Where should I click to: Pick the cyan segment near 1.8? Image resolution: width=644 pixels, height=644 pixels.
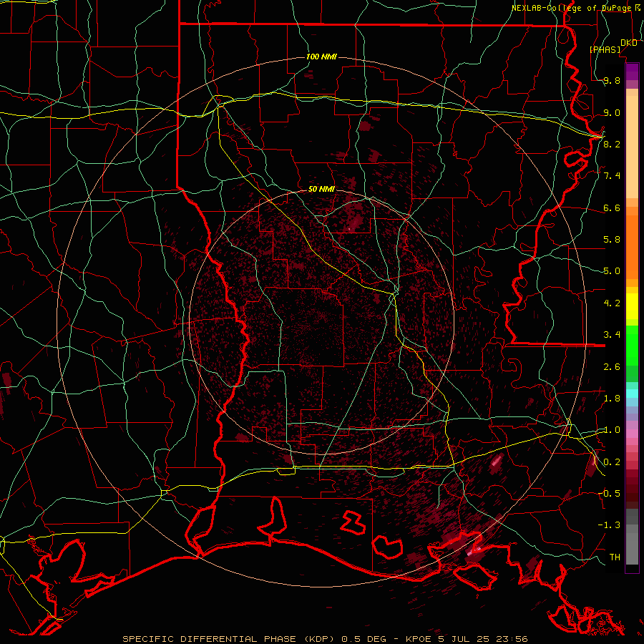point(632,394)
